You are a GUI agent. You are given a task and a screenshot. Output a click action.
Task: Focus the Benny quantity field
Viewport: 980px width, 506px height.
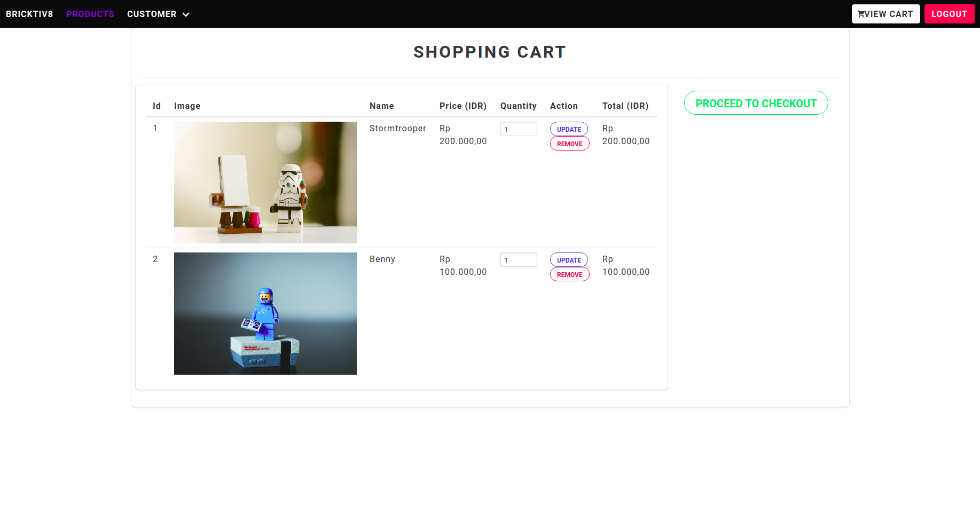(x=519, y=260)
